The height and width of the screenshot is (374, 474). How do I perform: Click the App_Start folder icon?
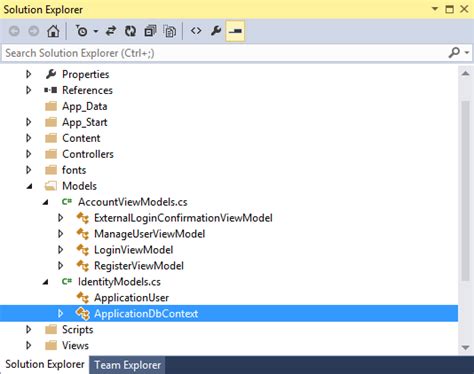coord(51,122)
